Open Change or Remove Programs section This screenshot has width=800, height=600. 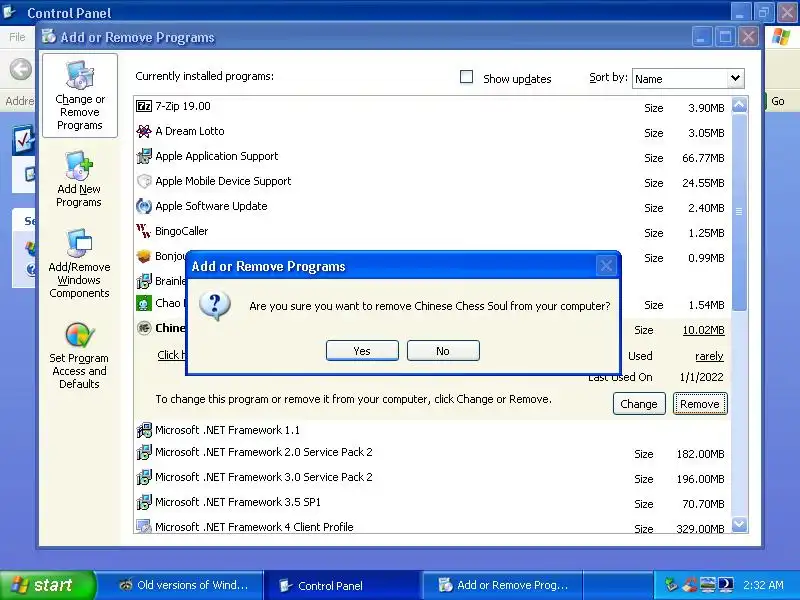point(80,96)
